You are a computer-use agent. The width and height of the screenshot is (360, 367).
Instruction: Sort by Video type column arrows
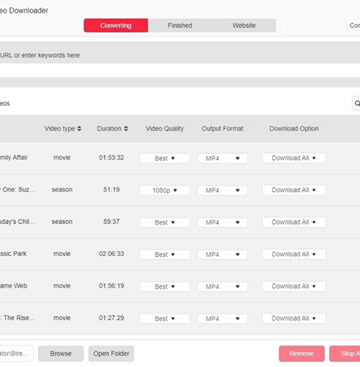[79, 129]
